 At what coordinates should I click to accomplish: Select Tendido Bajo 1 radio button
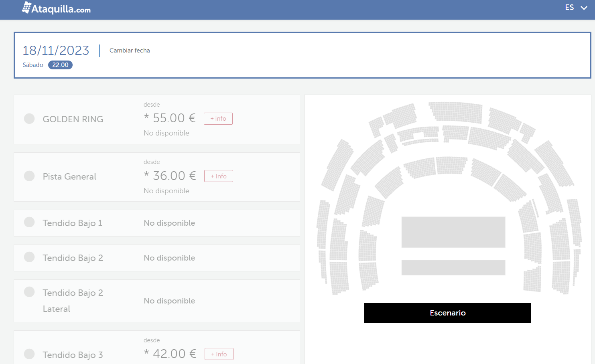(29, 222)
